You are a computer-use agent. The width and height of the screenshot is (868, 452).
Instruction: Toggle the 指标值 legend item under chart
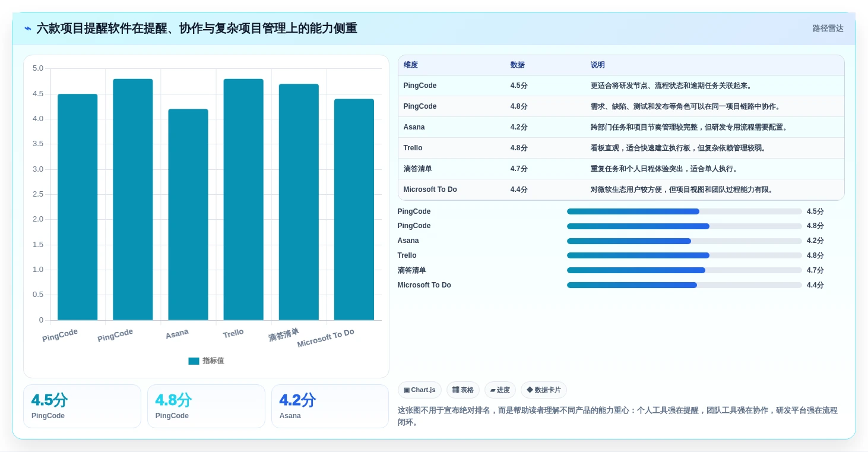(206, 361)
